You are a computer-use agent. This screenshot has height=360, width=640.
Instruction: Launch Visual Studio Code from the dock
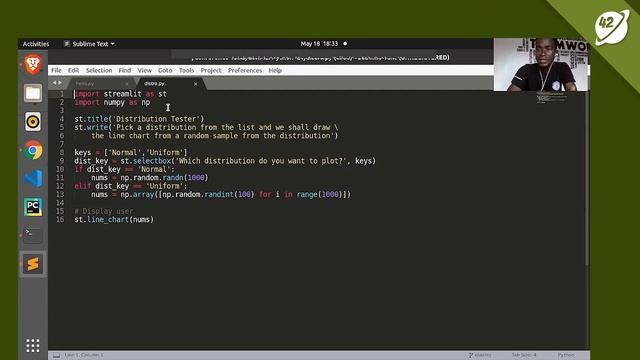(x=33, y=178)
